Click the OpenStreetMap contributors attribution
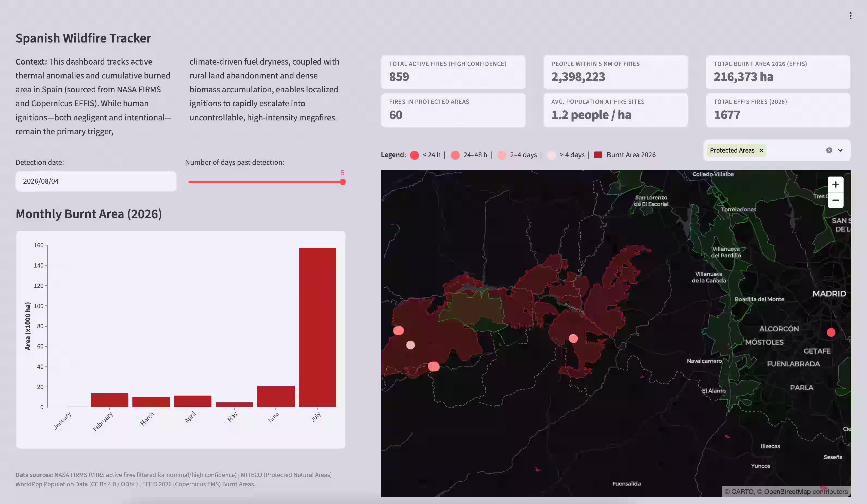 coord(806,492)
